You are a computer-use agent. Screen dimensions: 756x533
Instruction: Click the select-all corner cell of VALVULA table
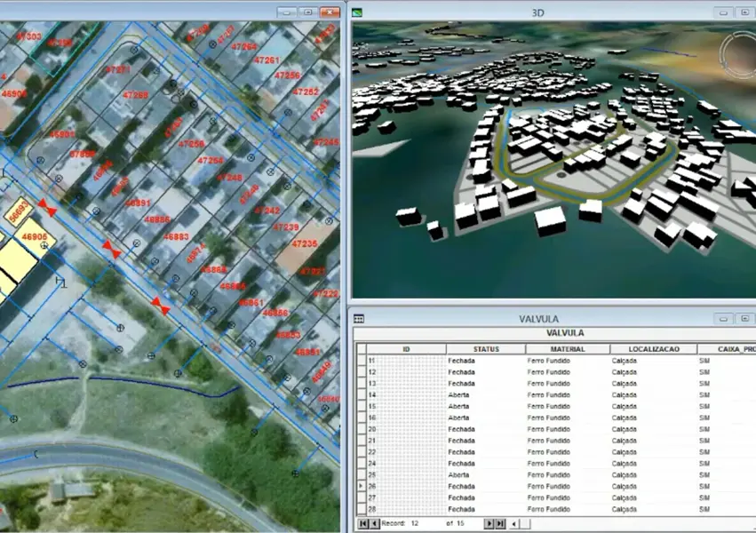coord(362,349)
